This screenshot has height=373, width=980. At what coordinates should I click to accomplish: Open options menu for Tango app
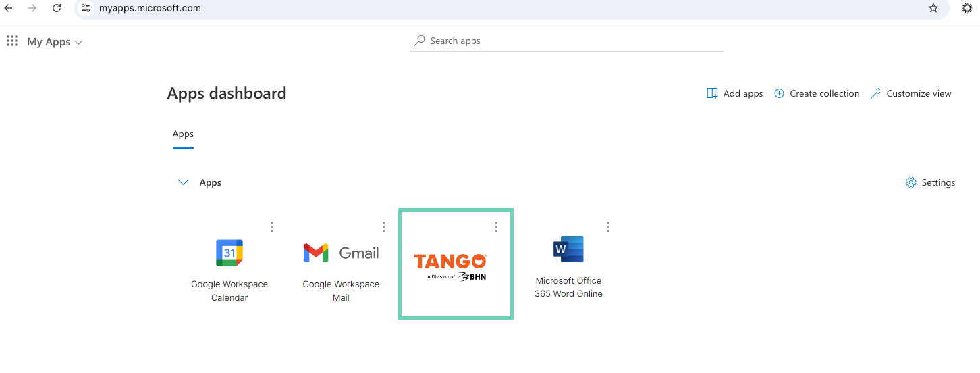[x=496, y=226]
